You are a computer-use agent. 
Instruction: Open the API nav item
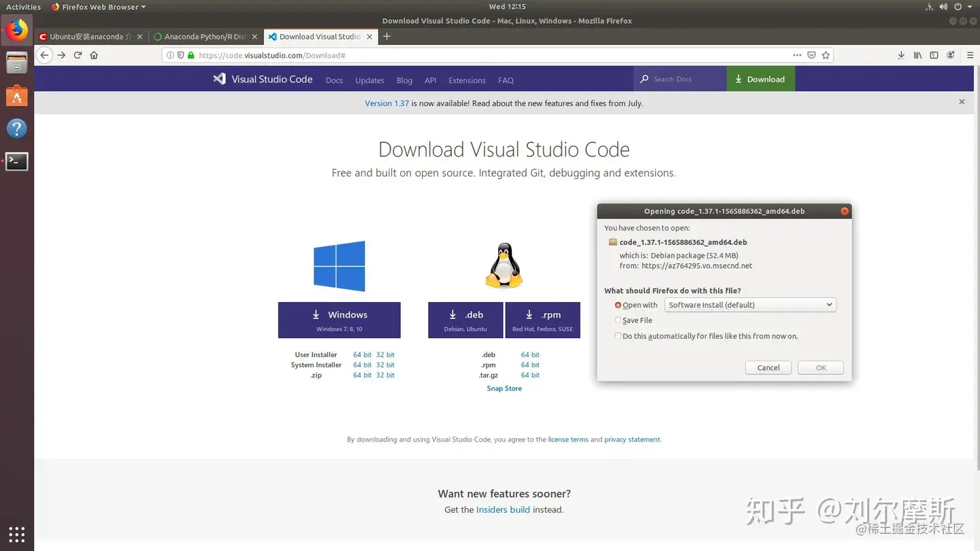(x=430, y=80)
